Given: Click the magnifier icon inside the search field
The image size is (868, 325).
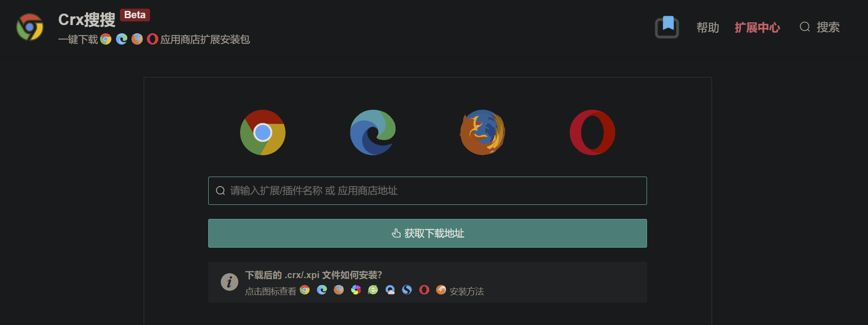Looking at the screenshot, I should [x=221, y=191].
